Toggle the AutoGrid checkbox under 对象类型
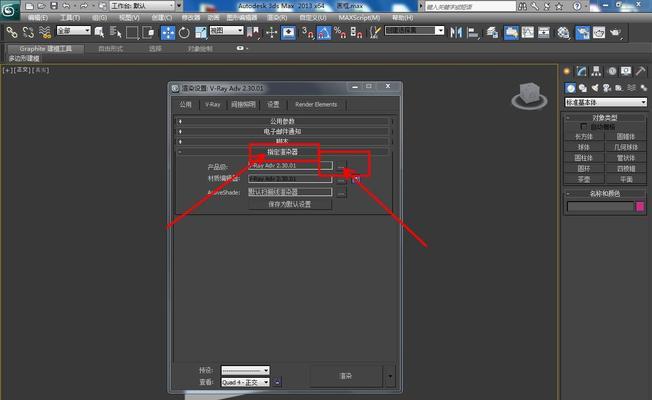 (583, 126)
